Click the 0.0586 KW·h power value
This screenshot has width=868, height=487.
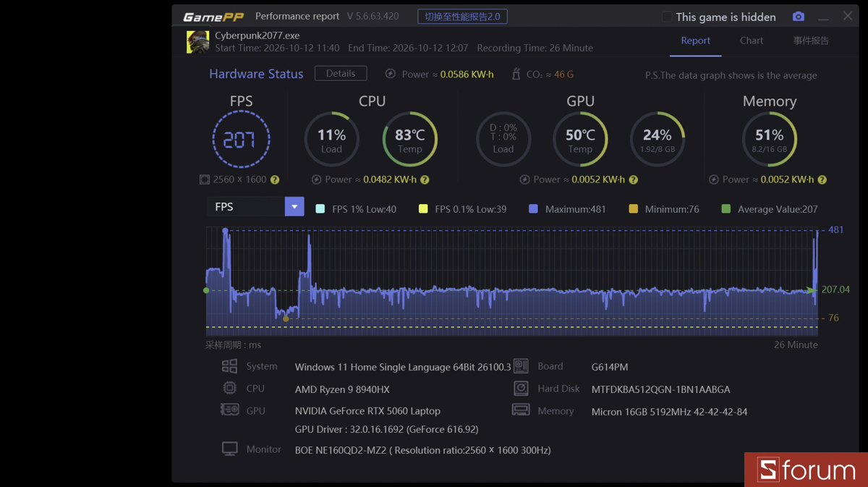pyautogui.click(x=467, y=74)
